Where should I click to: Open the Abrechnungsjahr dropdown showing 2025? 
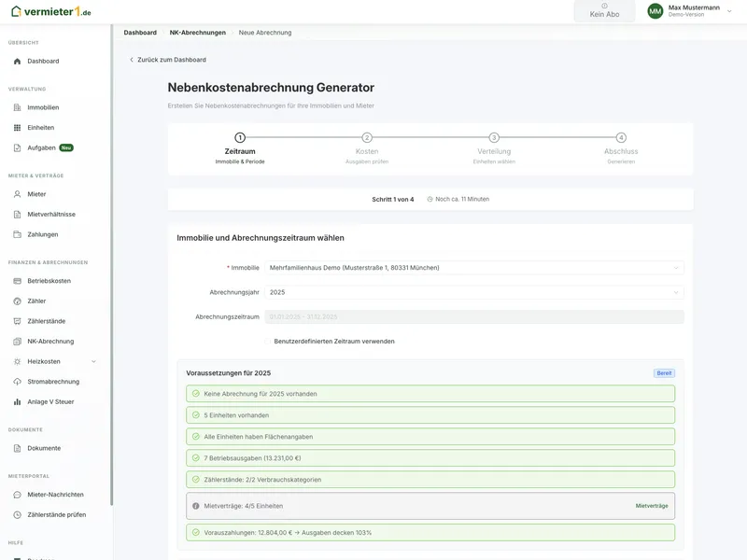tap(474, 292)
